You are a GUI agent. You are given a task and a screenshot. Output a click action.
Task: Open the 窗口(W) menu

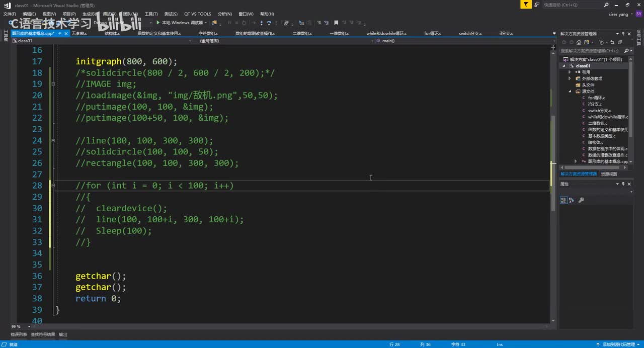[x=246, y=14]
